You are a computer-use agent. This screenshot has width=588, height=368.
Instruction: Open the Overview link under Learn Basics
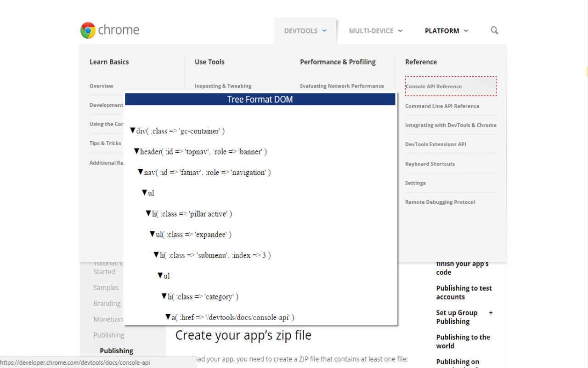101,86
